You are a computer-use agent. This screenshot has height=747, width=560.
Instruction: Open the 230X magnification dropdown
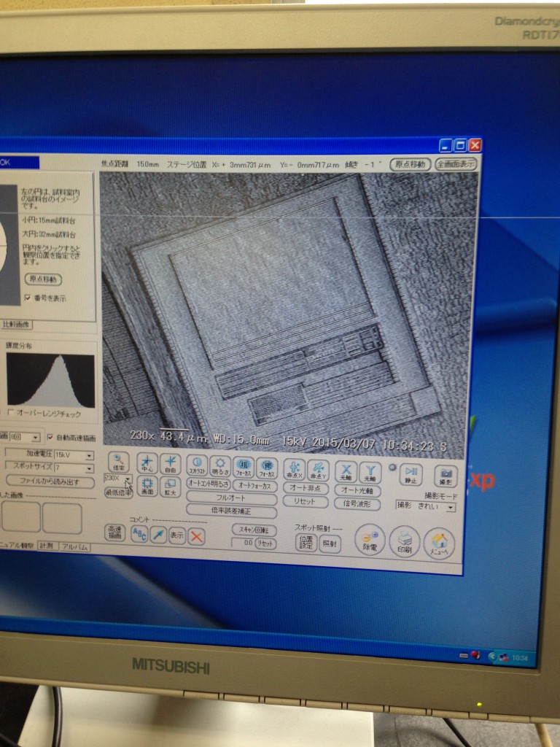pos(117,478)
